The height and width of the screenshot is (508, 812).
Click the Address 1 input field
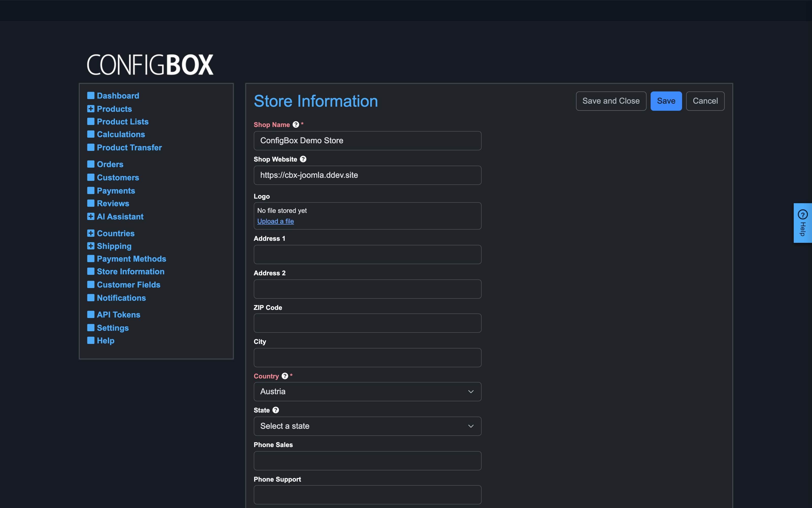pyautogui.click(x=367, y=254)
